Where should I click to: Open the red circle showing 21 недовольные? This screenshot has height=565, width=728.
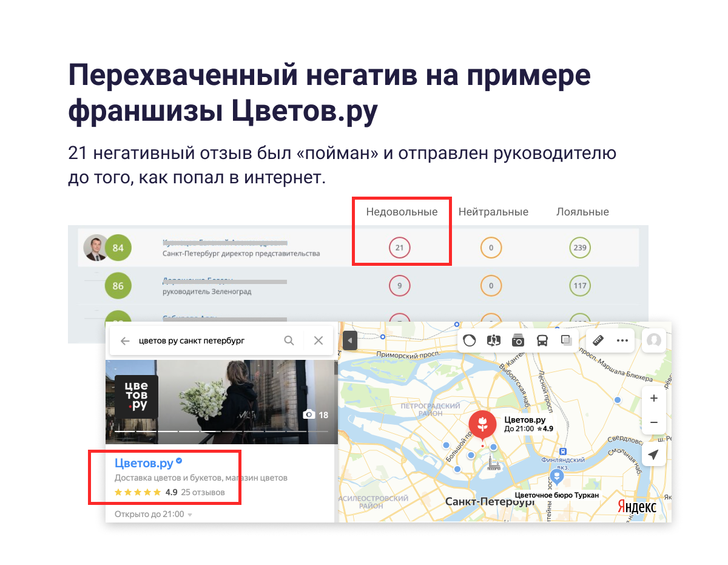[x=399, y=248]
